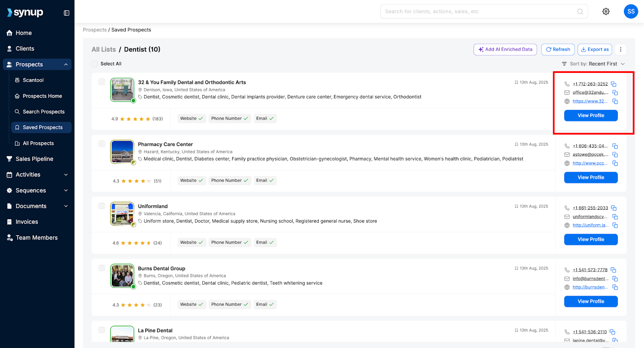The height and width of the screenshot is (348, 644).
Task: Open the three-dot more options menu
Action: 621,50
